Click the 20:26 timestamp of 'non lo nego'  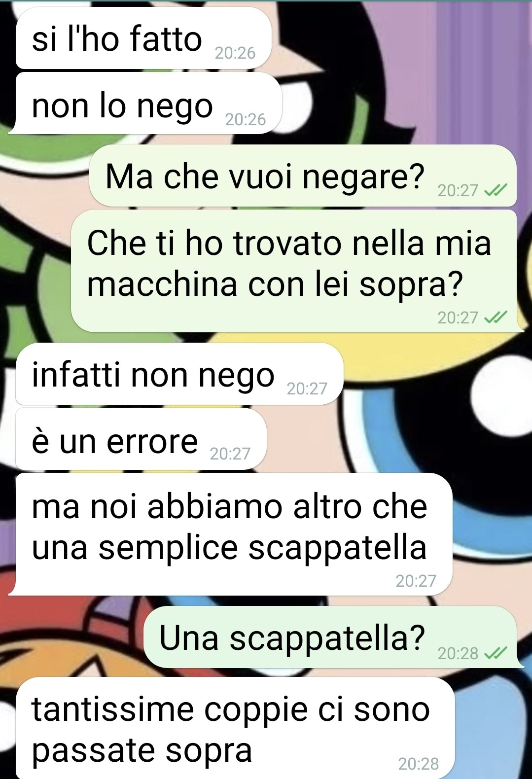tap(245, 119)
